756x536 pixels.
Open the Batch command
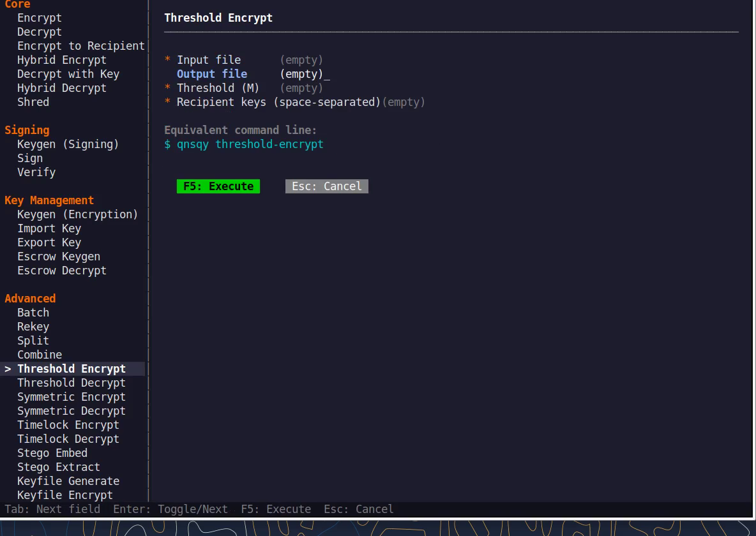(33, 312)
